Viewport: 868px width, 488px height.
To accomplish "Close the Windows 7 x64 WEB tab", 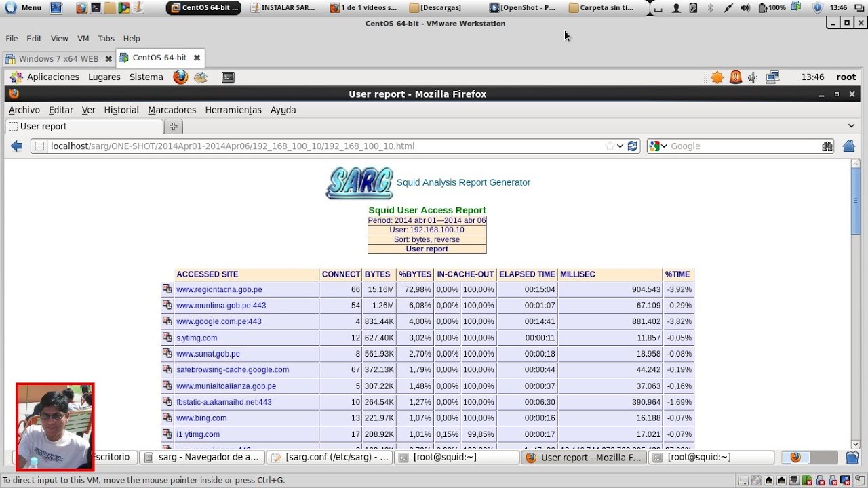I will click(x=108, y=59).
